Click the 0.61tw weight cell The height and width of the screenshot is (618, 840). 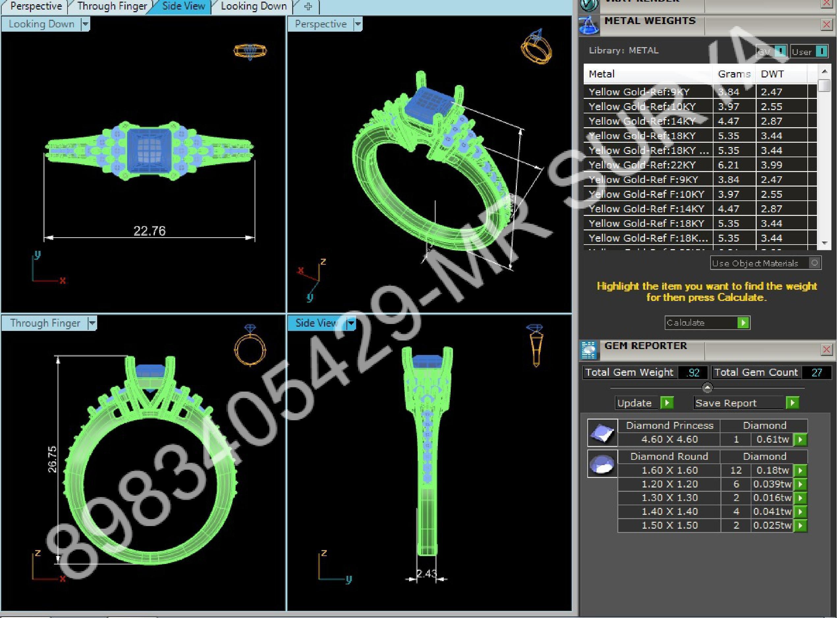click(772, 440)
